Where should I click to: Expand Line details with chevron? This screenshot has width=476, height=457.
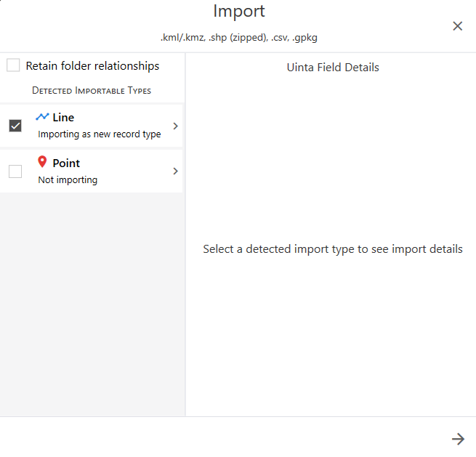click(175, 126)
